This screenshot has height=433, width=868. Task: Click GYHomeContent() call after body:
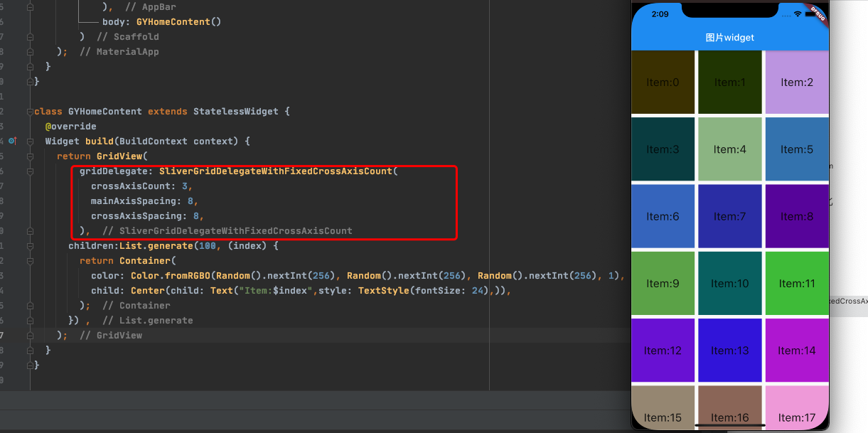tap(179, 22)
